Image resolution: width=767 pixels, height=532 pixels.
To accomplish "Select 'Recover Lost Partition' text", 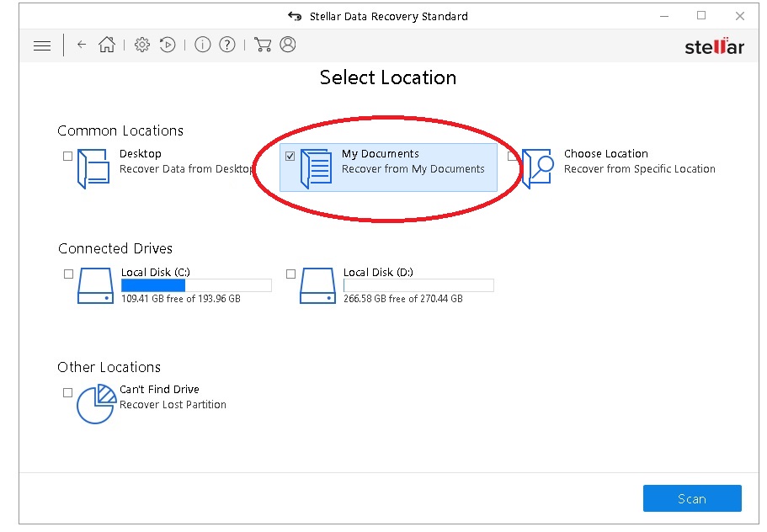I will pos(173,405).
